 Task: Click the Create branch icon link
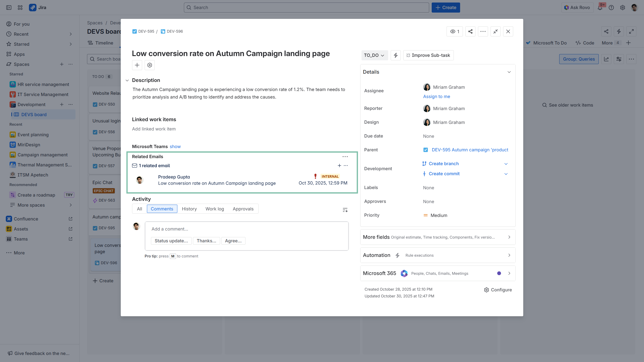(424, 164)
